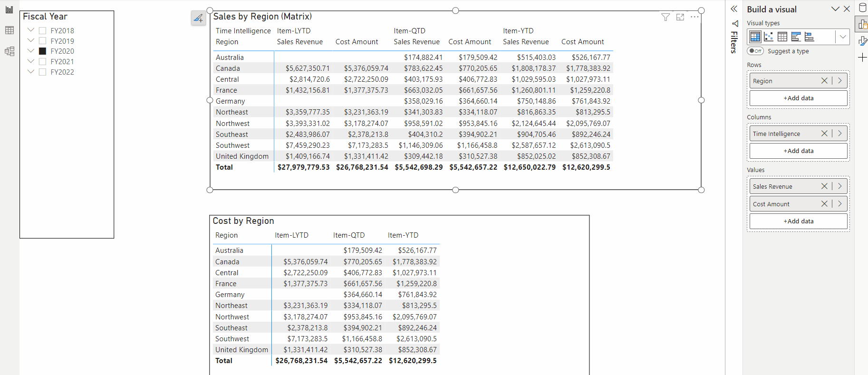This screenshot has width=868, height=375.
Task: Open Sales Revenue field options arrow
Action: (840, 186)
